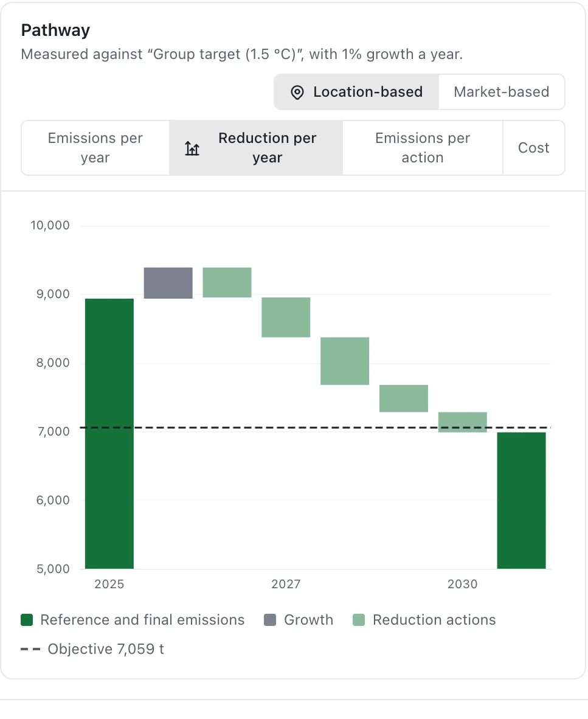
Task: Click the 6,000 axis label
Action: point(53,500)
